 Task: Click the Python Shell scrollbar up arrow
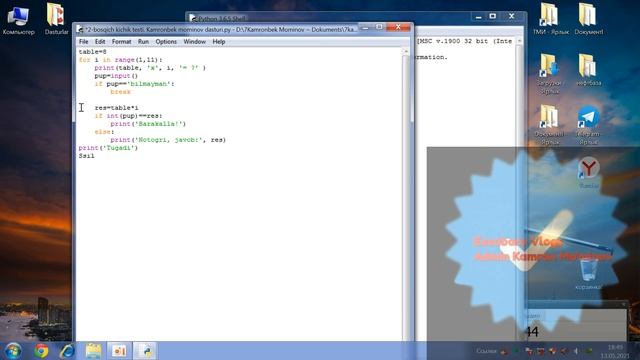tap(519, 41)
